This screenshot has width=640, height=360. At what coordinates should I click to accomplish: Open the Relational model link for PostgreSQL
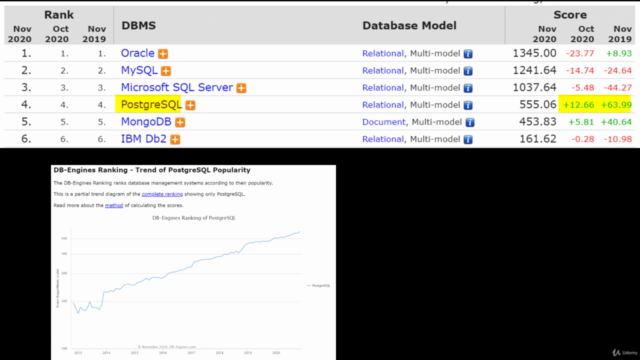click(x=383, y=105)
